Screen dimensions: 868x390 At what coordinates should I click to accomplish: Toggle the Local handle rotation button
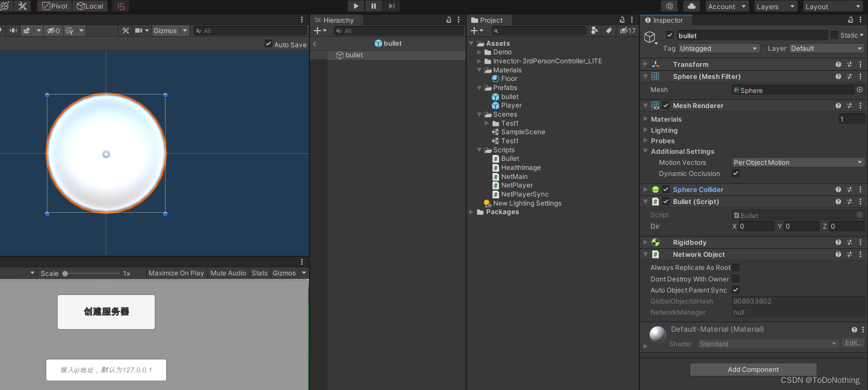pos(90,6)
